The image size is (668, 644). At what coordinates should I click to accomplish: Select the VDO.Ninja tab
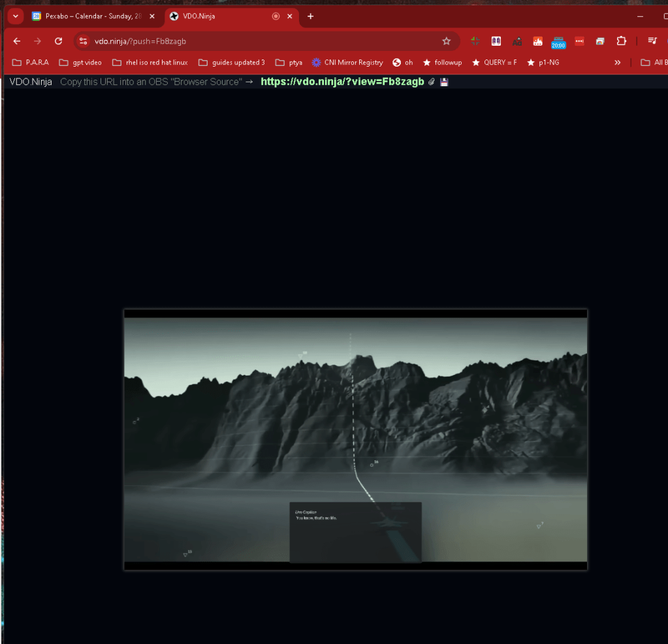coord(231,16)
